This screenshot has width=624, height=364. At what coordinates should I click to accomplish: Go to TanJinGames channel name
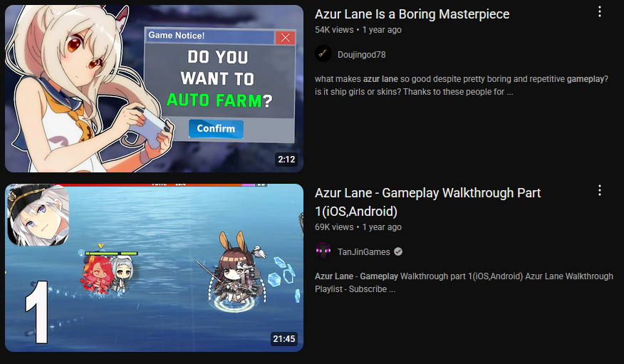[364, 252]
